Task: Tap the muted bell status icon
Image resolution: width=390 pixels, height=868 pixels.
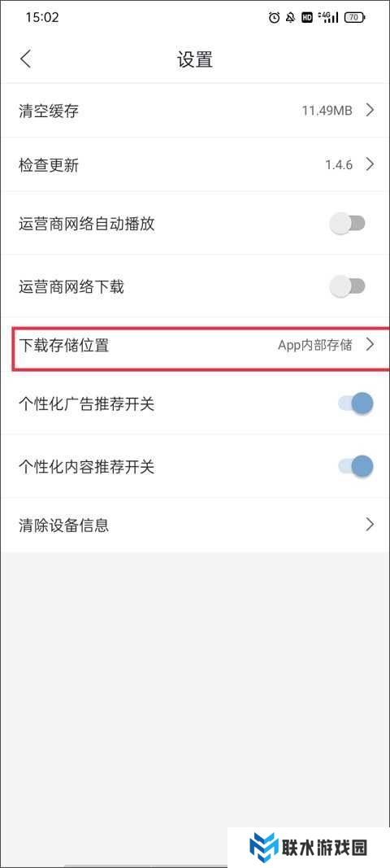Action: point(290,18)
